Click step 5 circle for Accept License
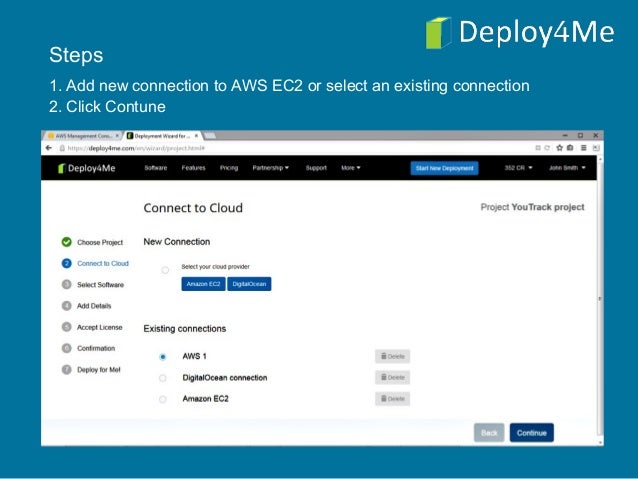638x479 pixels. 66,327
